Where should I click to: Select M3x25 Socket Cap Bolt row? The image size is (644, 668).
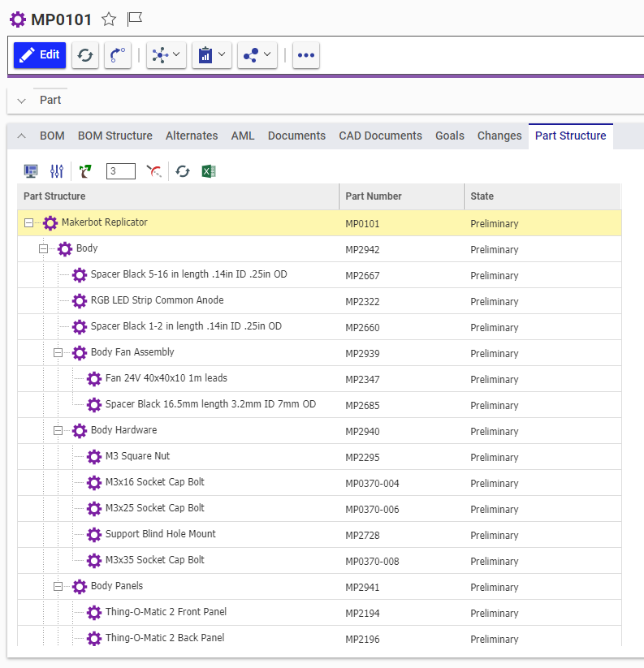pos(319,509)
